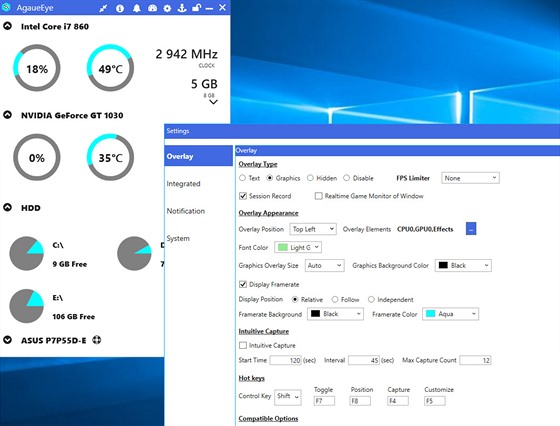Open notifications bell icon
The height and width of the screenshot is (426, 560).
tap(136, 8)
